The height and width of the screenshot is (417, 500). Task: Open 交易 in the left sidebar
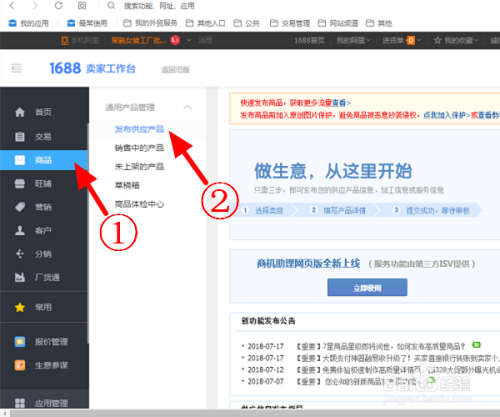[44, 137]
